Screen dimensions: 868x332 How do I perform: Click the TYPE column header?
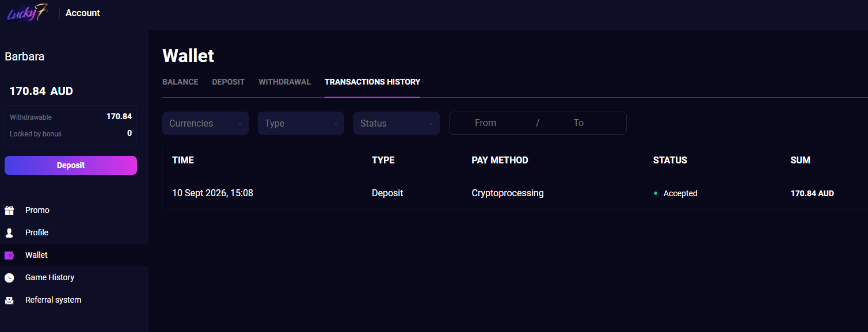click(383, 160)
